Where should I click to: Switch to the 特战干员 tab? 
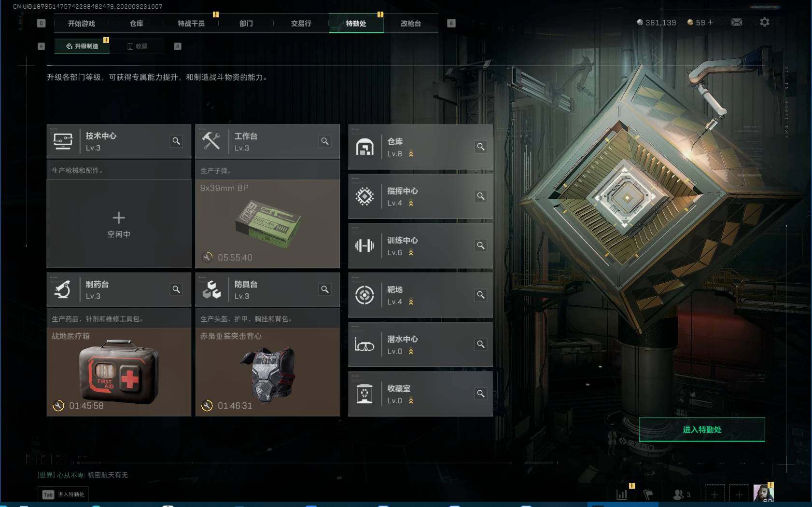click(x=191, y=23)
